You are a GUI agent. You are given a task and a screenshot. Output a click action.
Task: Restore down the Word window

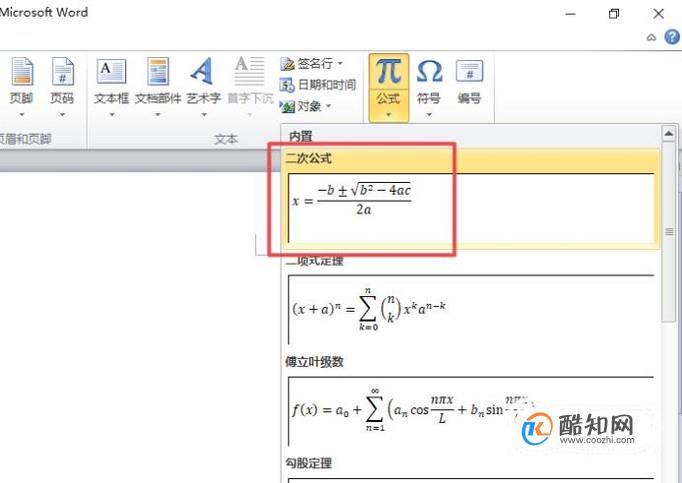coord(614,14)
